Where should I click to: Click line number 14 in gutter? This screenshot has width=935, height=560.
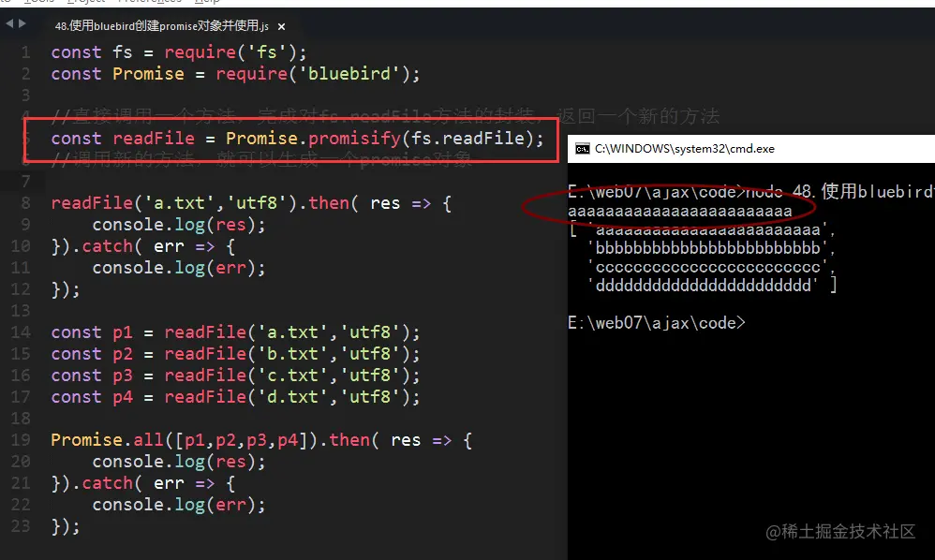[21, 332]
